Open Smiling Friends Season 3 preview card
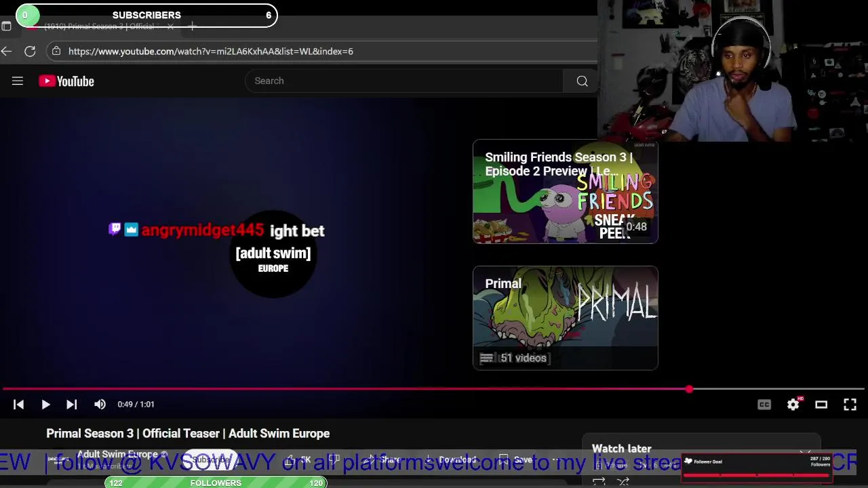The image size is (868, 488). [565, 191]
